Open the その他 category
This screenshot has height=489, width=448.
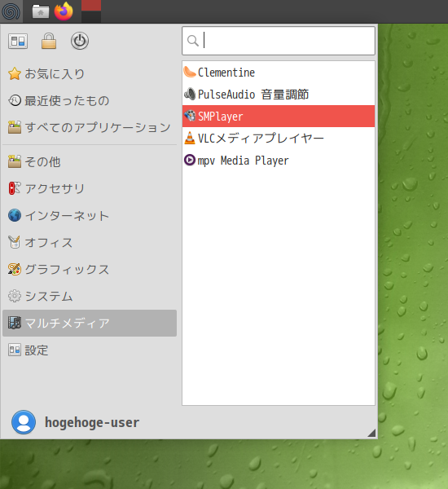coord(90,162)
